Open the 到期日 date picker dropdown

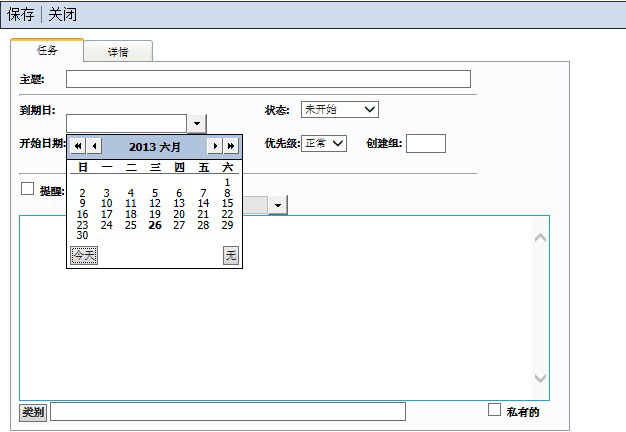197,123
